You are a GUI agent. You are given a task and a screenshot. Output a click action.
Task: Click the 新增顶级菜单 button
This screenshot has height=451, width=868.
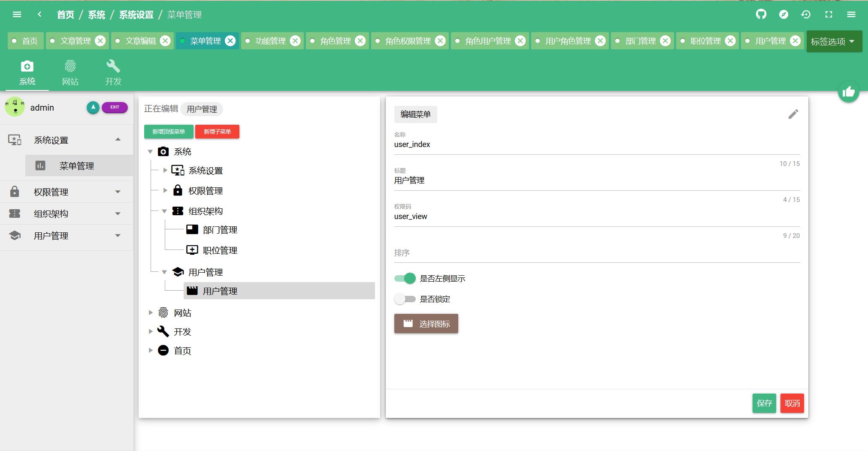tap(169, 132)
